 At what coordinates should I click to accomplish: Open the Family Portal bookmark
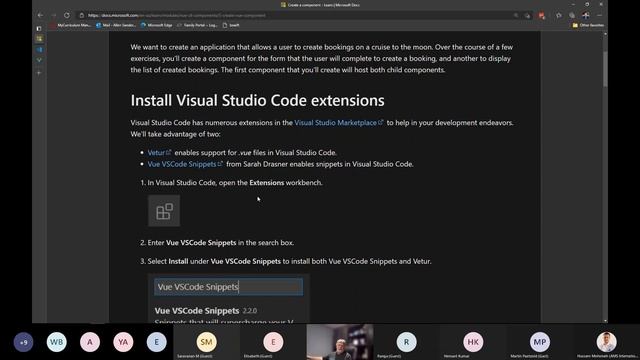click(197, 25)
